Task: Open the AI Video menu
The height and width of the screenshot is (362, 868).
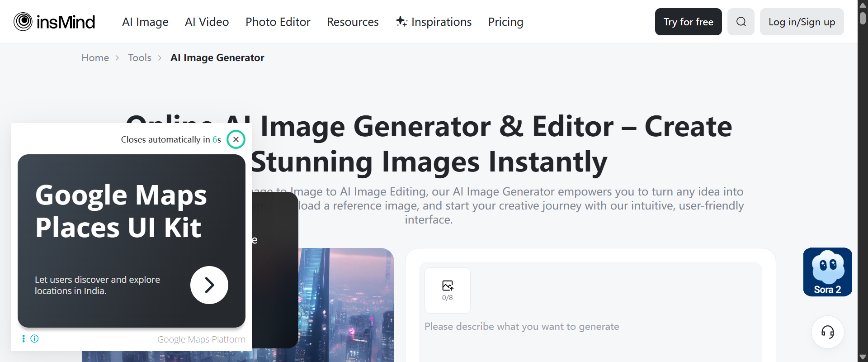Action: tap(207, 22)
